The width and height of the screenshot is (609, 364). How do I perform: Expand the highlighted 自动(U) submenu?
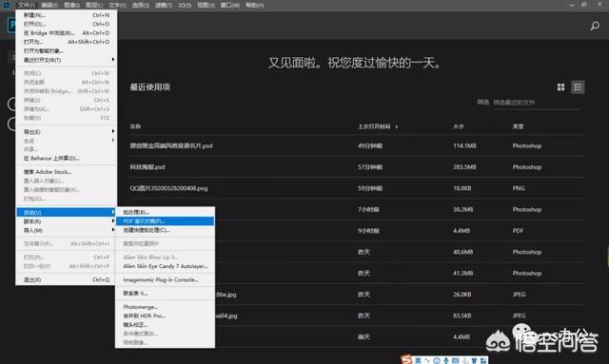coord(67,212)
